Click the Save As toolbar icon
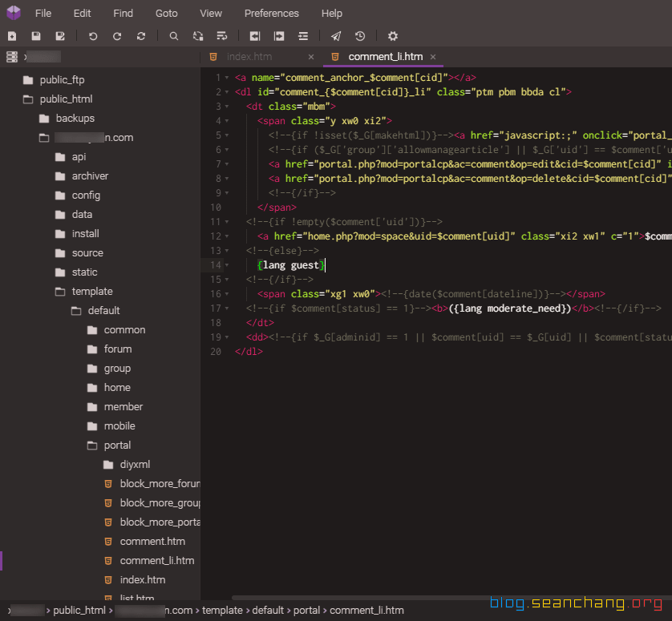Image resolution: width=672 pixels, height=621 pixels. coord(60,36)
